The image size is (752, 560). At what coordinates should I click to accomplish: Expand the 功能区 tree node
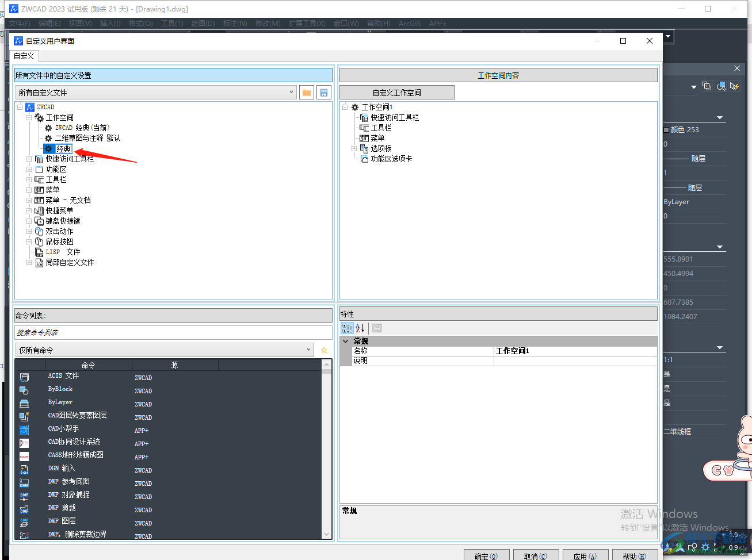coord(29,169)
